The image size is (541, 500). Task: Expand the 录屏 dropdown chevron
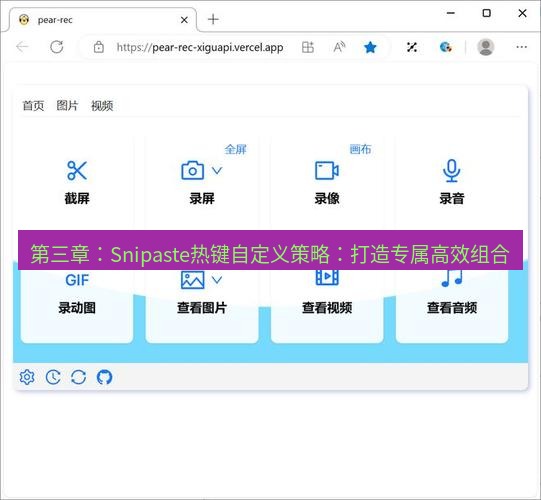click(217, 170)
